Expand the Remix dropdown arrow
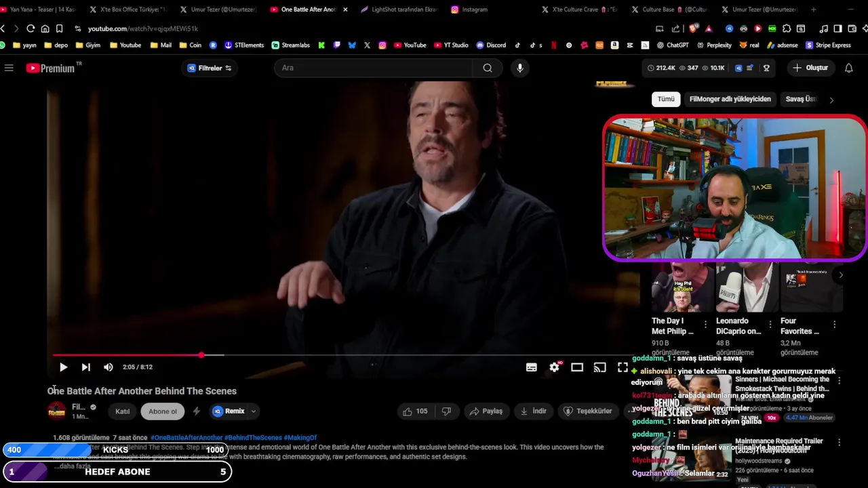Image resolution: width=868 pixels, height=488 pixels. pyautogui.click(x=254, y=411)
